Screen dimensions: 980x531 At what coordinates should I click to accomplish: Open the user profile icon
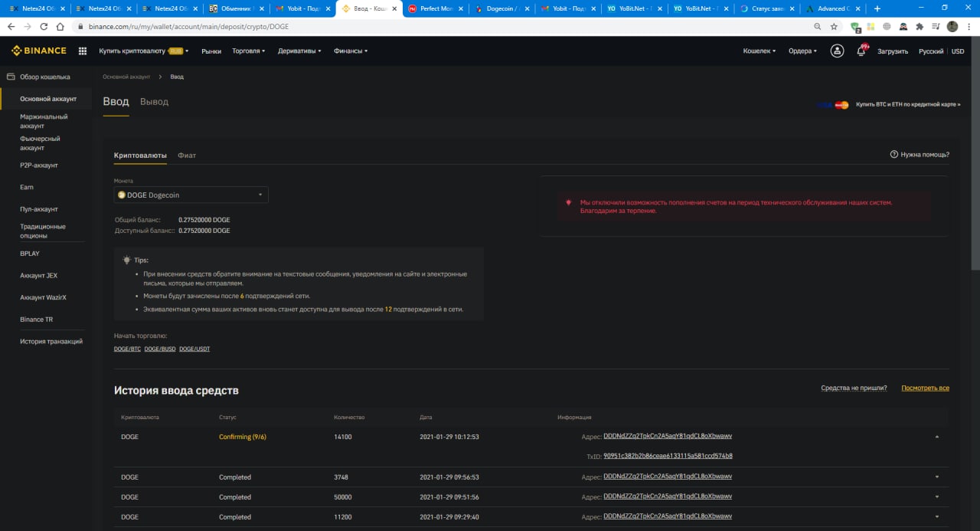pyautogui.click(x=838, y=51)
